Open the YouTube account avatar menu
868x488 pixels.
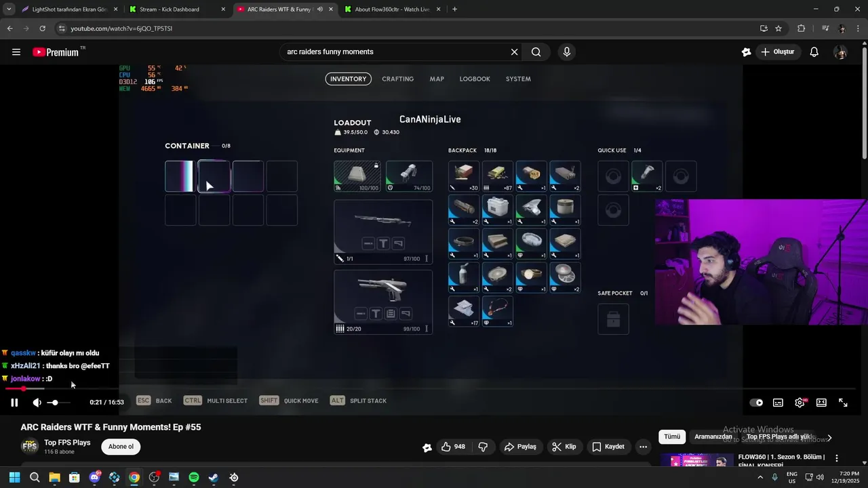(840, 52)
